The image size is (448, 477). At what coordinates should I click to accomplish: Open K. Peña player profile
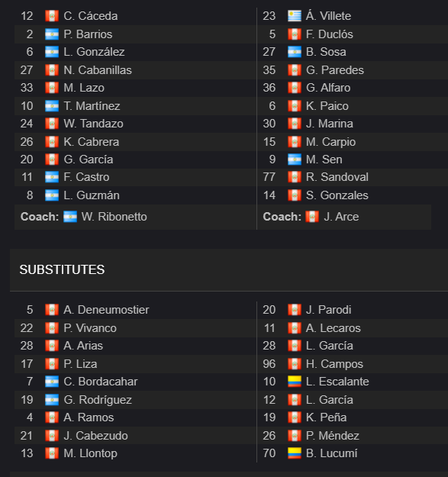coord(326,417)
